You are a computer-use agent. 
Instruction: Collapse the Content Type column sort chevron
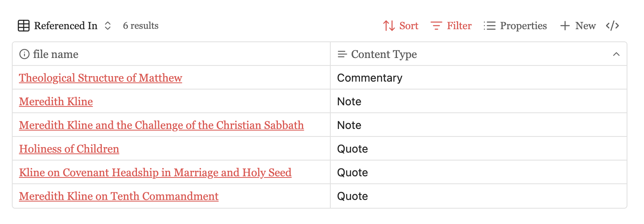coord(616,54)
